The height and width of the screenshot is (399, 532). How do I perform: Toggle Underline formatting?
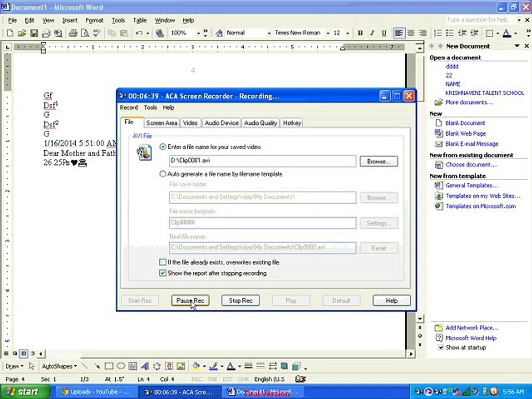click(x=384, y=33)
